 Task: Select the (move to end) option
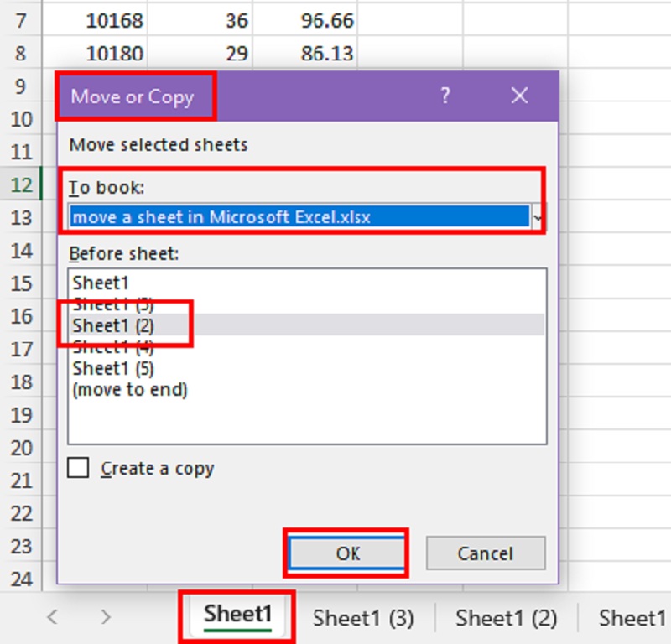tap(130, 390)
